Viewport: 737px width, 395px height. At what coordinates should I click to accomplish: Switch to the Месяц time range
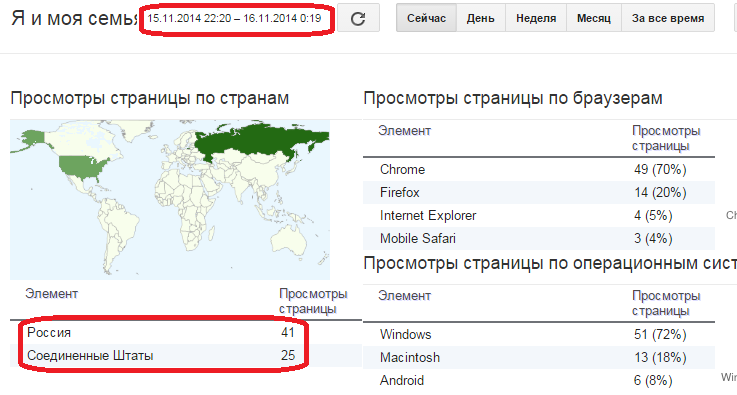pyautogui.click(x=594, y=18)
